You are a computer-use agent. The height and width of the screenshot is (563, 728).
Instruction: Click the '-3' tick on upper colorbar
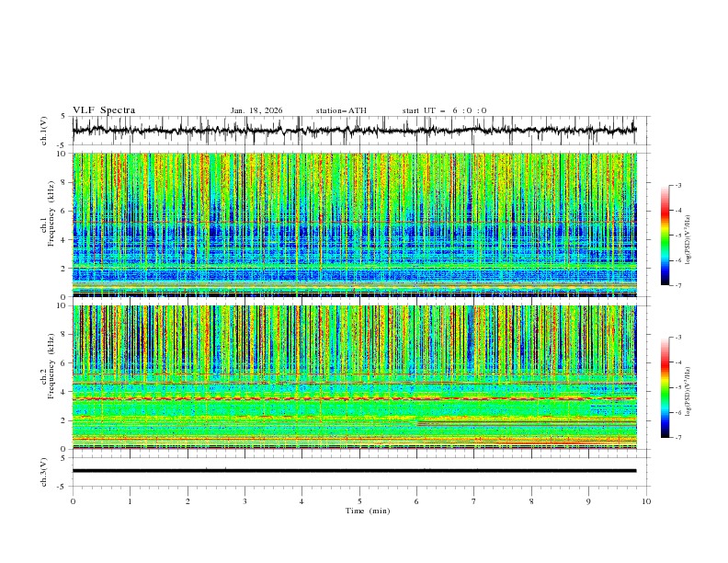pyautogui.click(x=677, y=185)
